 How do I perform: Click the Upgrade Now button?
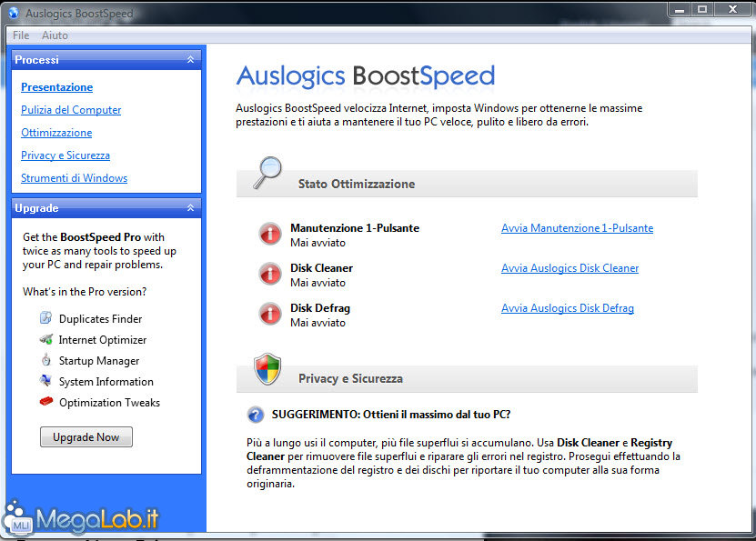tap(86, 437)
